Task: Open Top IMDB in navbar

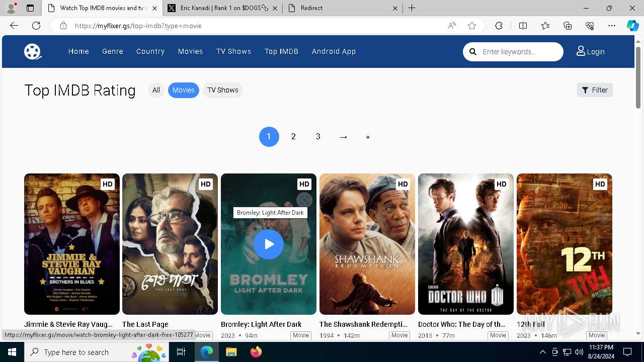Action: pos(282,51)
